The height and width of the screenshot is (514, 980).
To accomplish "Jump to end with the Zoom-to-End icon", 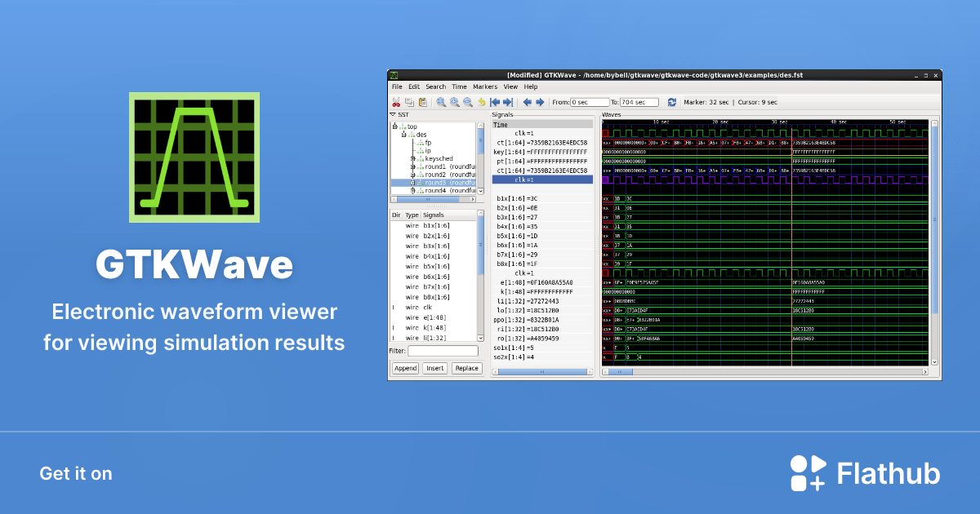I will [508, 102].
